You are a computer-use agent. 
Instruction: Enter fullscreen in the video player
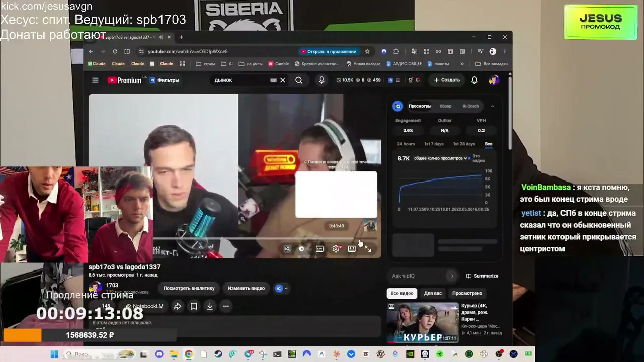(x=368, y=249)
